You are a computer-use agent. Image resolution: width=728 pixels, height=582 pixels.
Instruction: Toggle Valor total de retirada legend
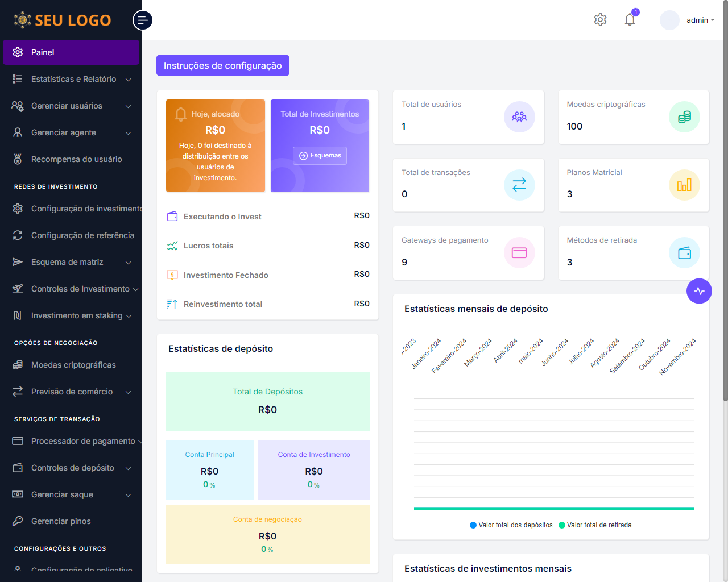[x=595, y=525]
